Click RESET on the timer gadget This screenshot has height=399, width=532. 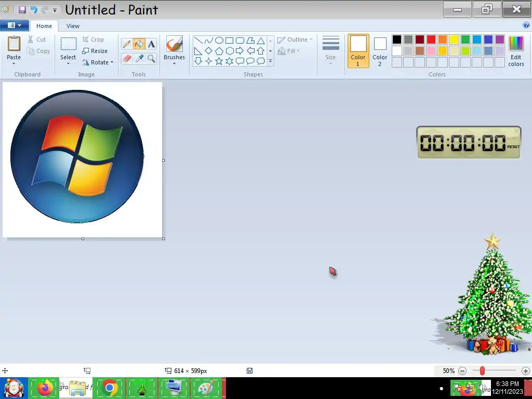(x=513, y=147)
